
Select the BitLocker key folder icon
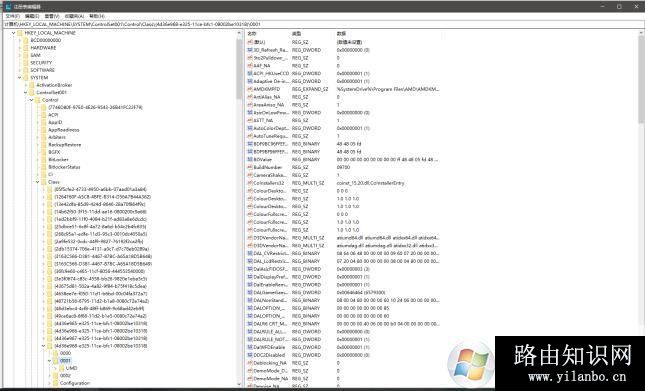click(x=44, y=160)
